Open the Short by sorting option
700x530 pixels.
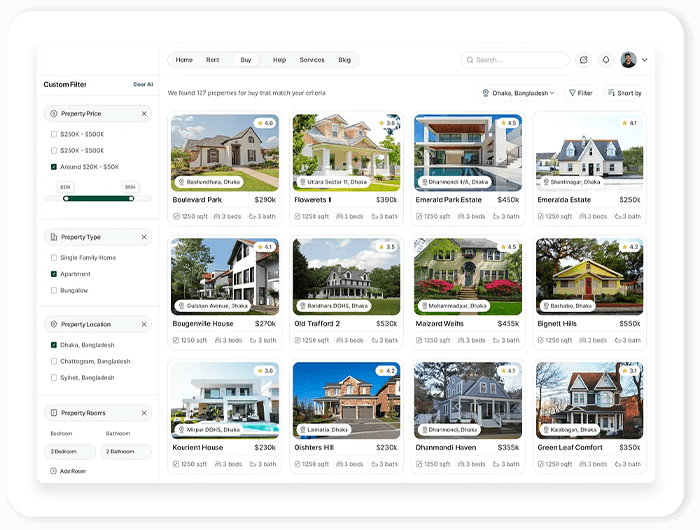pyautogui.click(x=624, y=93)
